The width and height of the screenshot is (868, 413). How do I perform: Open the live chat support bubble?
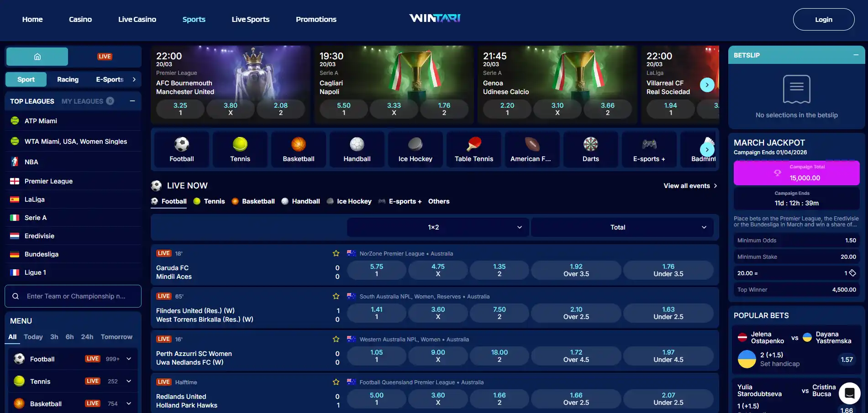coord(849,393)
